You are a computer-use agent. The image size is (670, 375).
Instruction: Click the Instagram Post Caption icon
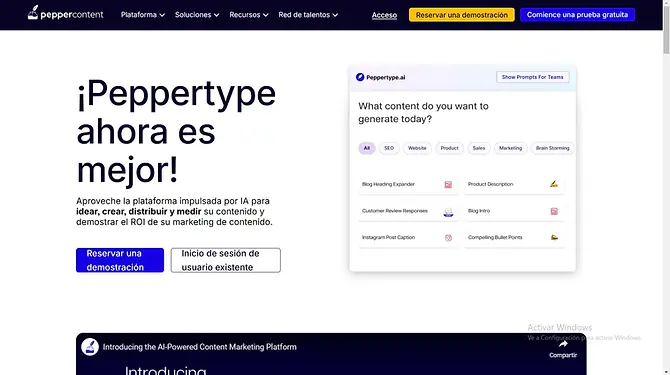pyautogui.click(x=448, y=238)
